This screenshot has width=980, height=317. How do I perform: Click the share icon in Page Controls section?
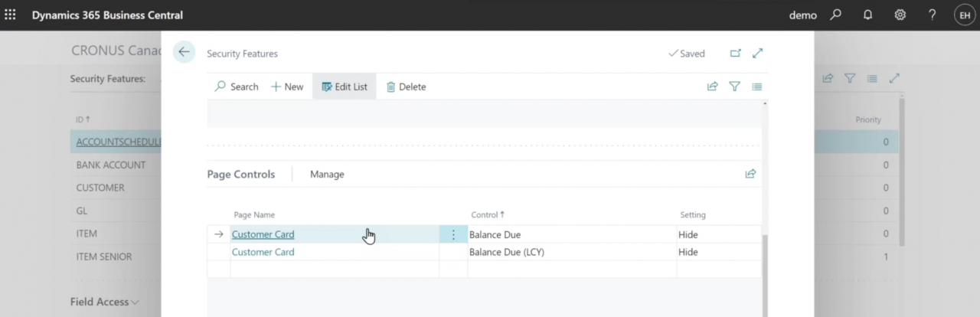[x=750, y=174]
